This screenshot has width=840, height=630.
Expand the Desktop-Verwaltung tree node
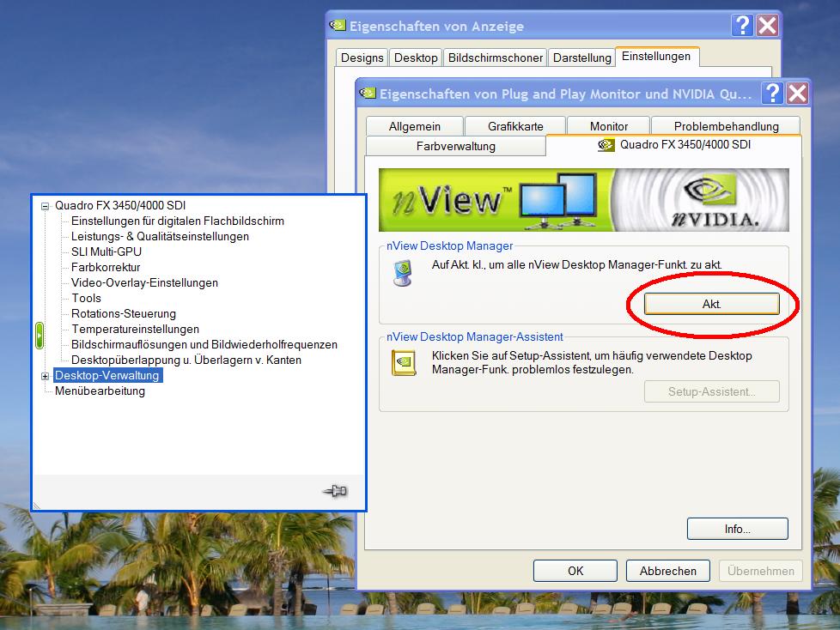click(x=45, y=376)
